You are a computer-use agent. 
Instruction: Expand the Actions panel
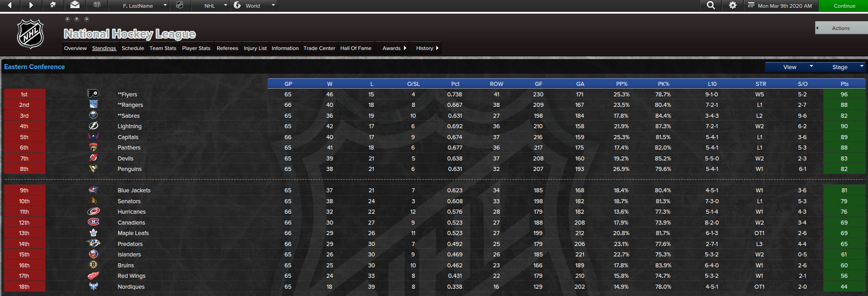[x=841, y=28]
